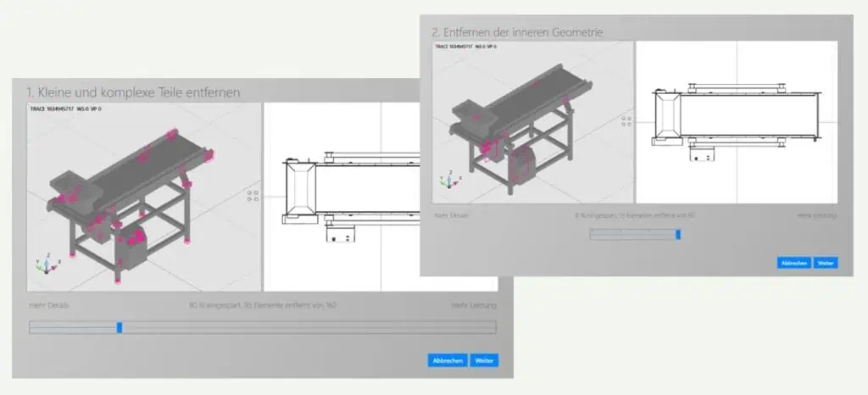Click the 3D conveyor preview in the step 2 dialog

(x=532, y=122)
